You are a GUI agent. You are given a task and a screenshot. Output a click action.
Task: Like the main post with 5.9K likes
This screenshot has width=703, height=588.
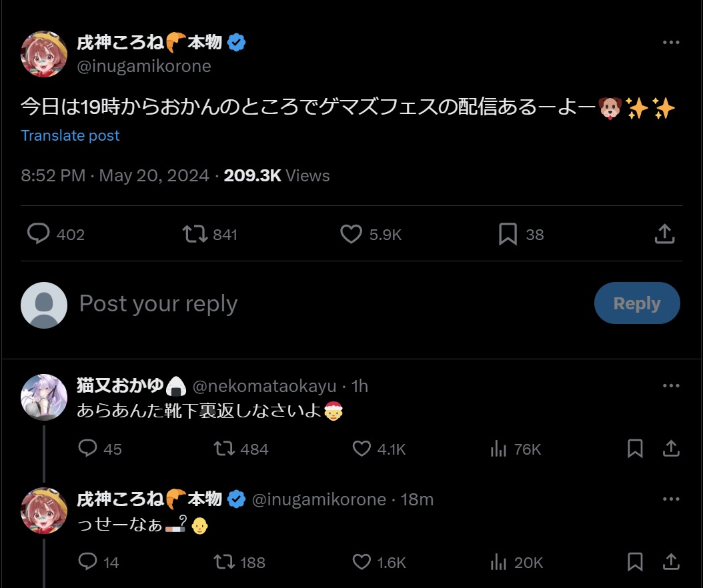tap(351, 234)
